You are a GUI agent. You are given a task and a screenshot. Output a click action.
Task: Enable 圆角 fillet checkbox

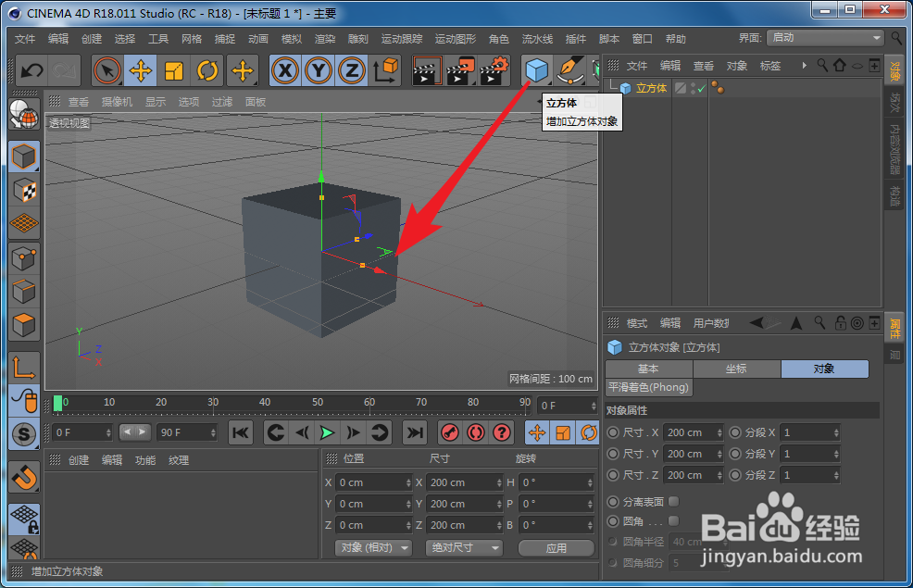coord(674,521)
